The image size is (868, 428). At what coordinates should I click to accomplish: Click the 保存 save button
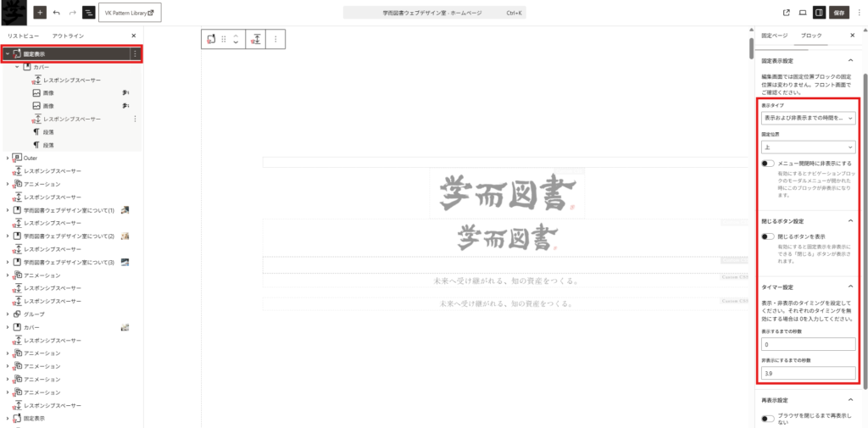pos(839,13)
